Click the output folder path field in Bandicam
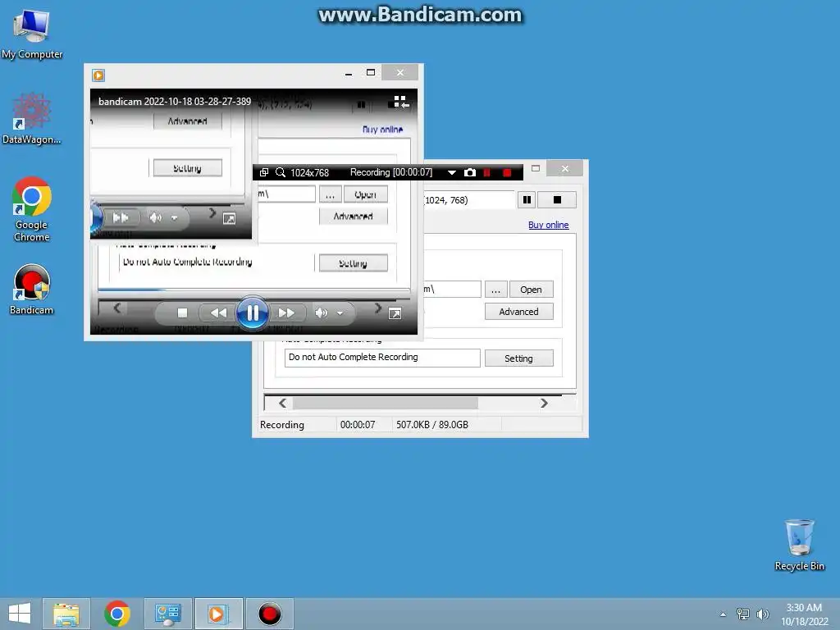 click(452, 290)
